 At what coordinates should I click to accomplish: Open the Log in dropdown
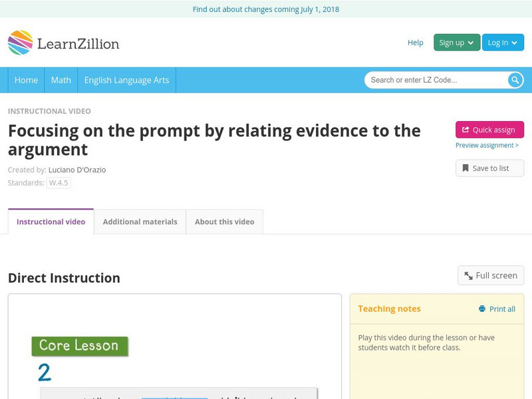pyautogui.click(x=502, y=43)
